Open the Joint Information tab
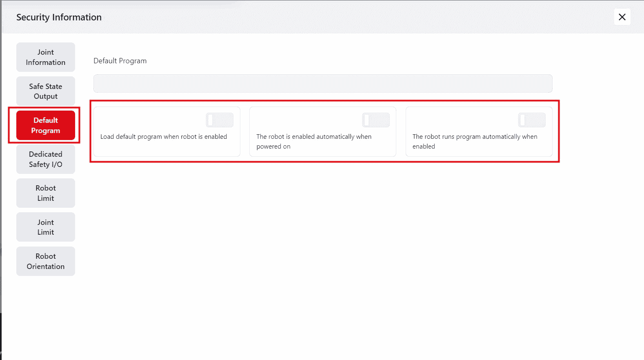 (x=46, y=57)
